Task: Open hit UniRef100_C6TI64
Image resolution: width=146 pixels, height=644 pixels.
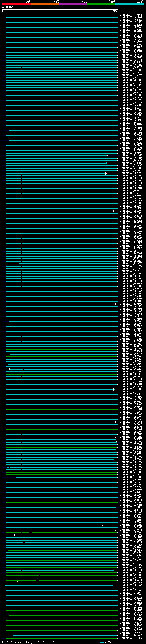Action: click(131, 17)
